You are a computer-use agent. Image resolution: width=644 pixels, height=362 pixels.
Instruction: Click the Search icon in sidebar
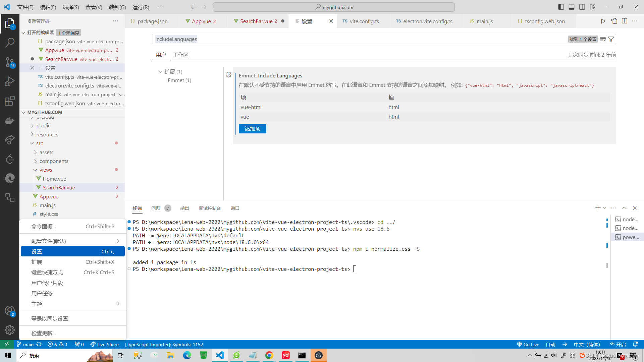click(10, 42)
